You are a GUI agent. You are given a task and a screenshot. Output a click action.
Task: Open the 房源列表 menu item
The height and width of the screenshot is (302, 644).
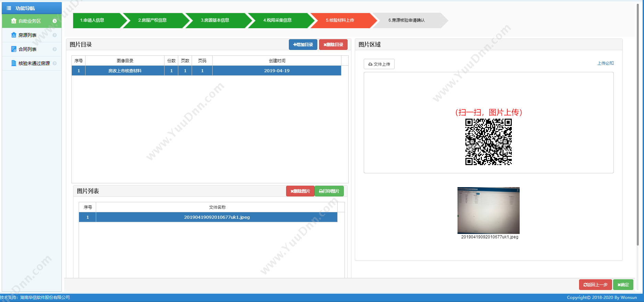pos(32,35)
